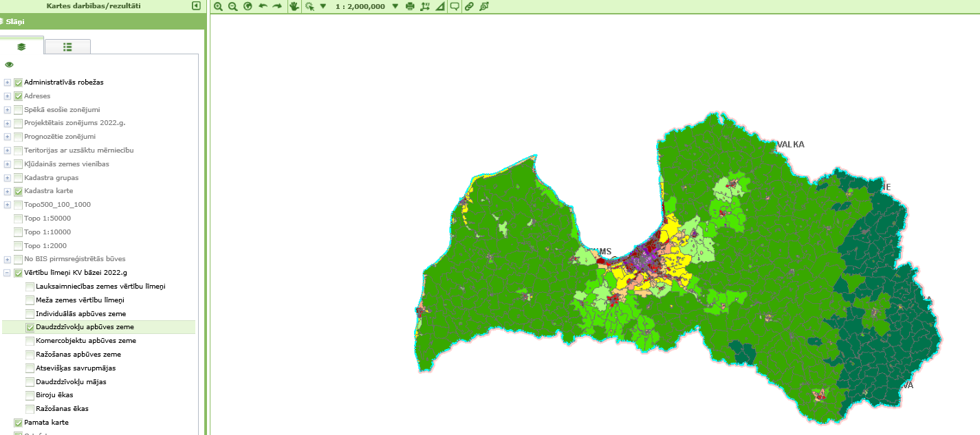Image resolution: width=980 pixels, height=435 pixels.
Task: Collapse the Kartes darbības/rezultāti side panel
Action: 196,5
